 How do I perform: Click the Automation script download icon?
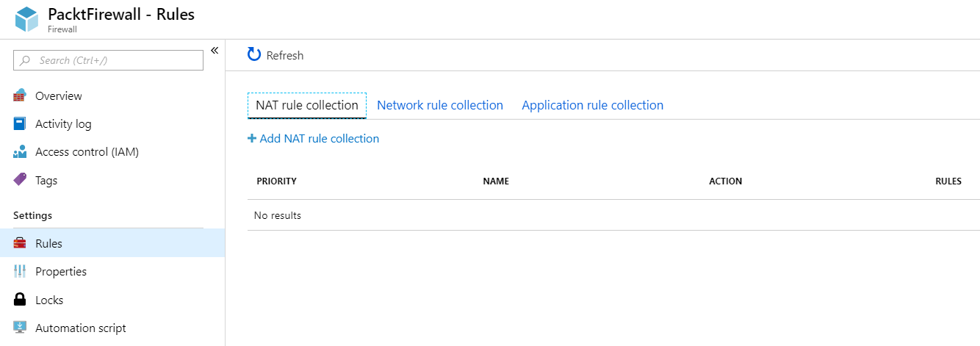[20, 328]
